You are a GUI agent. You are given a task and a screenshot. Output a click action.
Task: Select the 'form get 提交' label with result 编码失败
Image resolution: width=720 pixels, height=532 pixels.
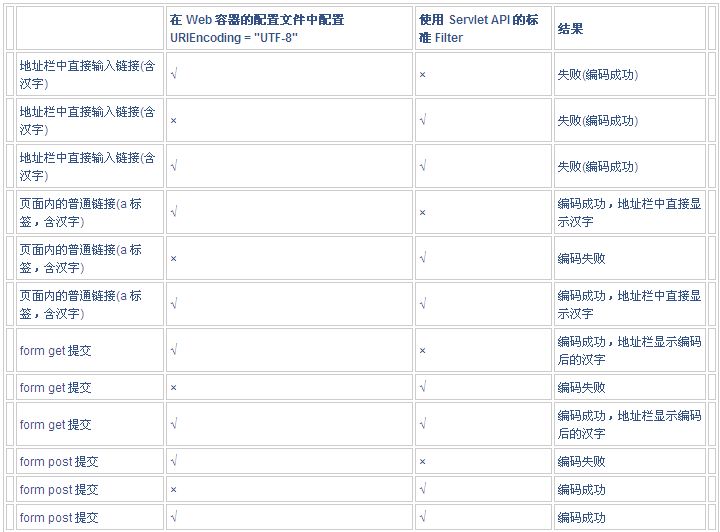pos(56,388)
